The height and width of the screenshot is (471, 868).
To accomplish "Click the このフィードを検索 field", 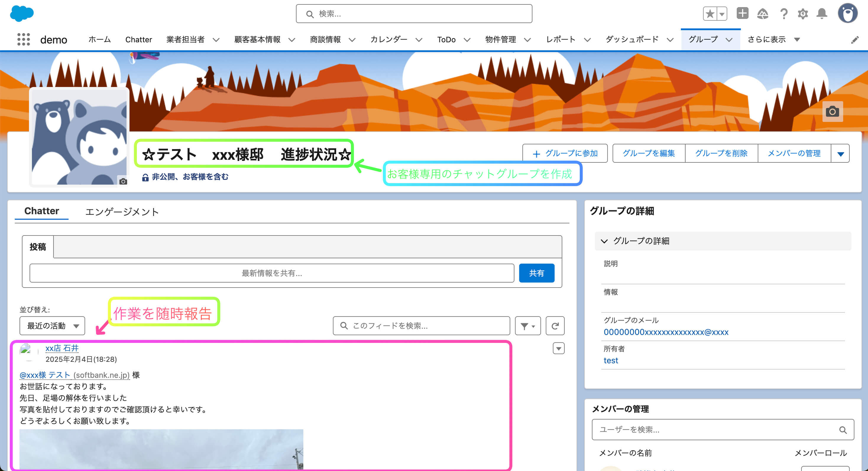I will [421, 326].
